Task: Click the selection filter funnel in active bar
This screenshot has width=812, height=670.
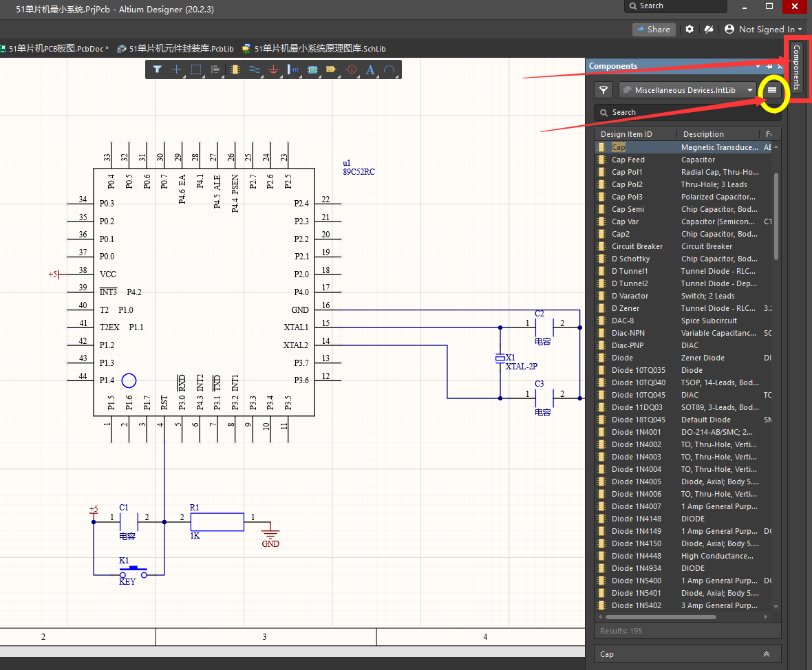Action: pos(158,69)
